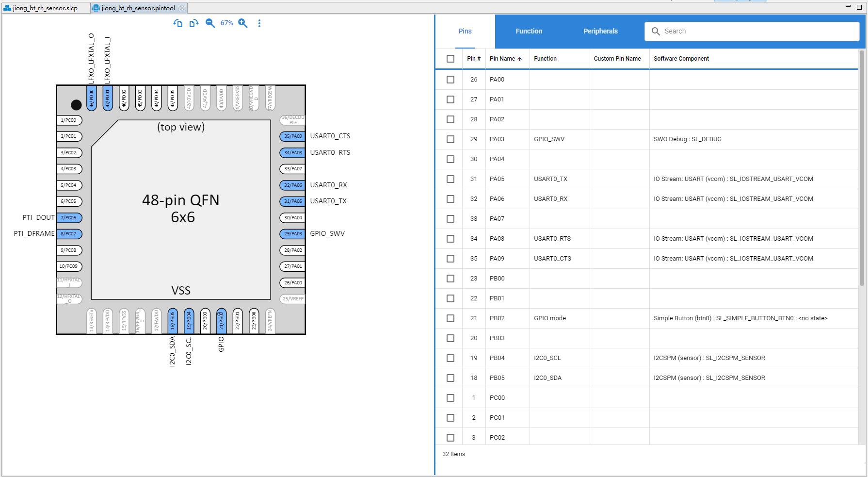Open the USART0_TX function cell

pos(560,179)
